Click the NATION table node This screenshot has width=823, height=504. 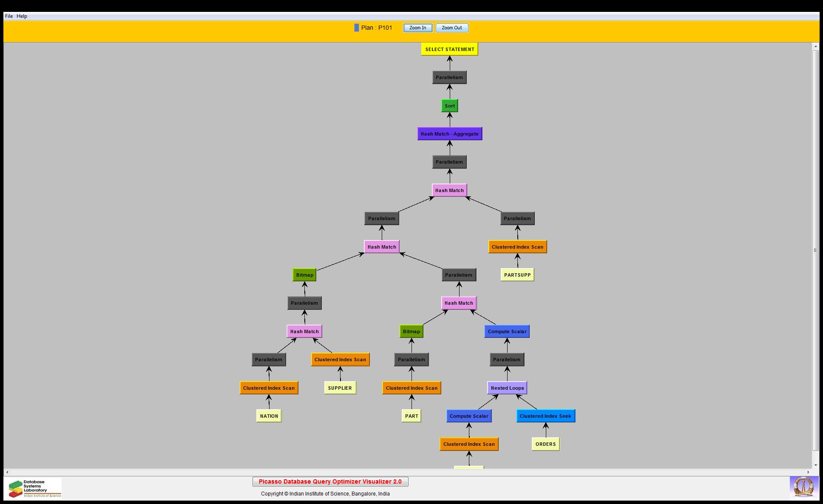pos(269,416)
